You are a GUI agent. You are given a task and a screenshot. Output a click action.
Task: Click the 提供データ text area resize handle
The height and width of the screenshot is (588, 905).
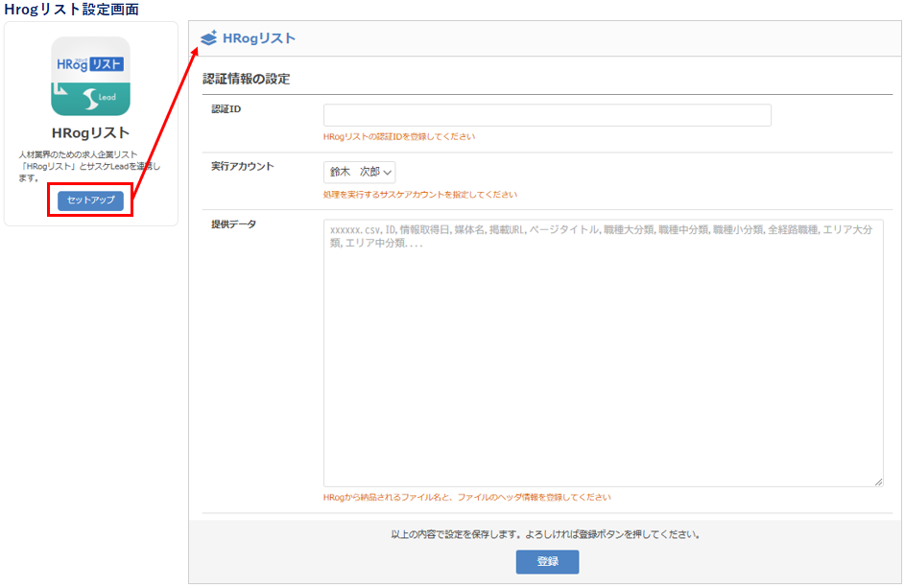[878, 482]
